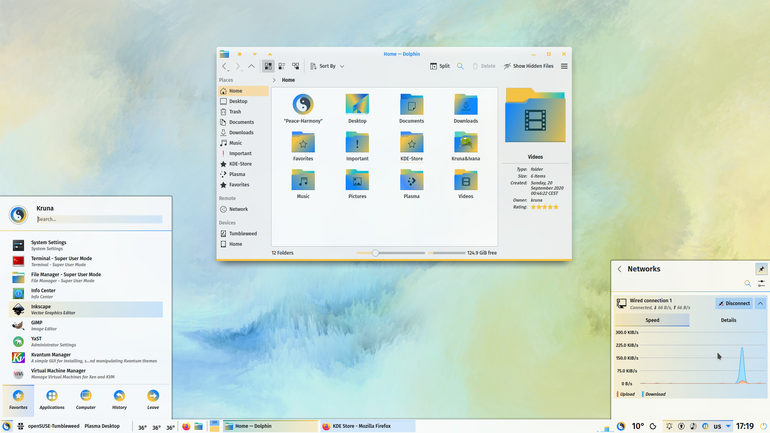This screenshot has width=770, height=433.
Task: Go back from Networks panel
Action: (x=619, y=269)
